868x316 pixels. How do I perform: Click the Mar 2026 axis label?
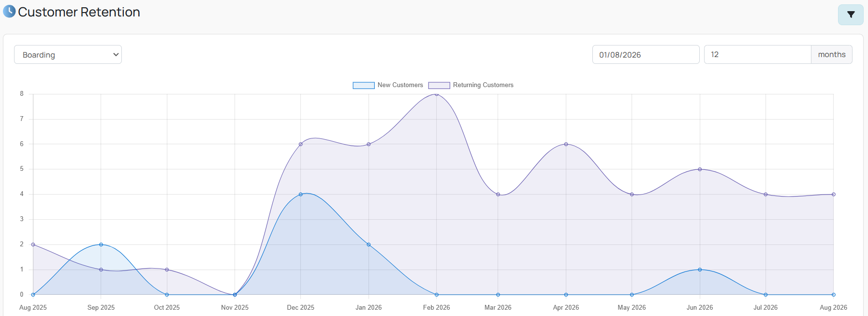tap(498, 308)
